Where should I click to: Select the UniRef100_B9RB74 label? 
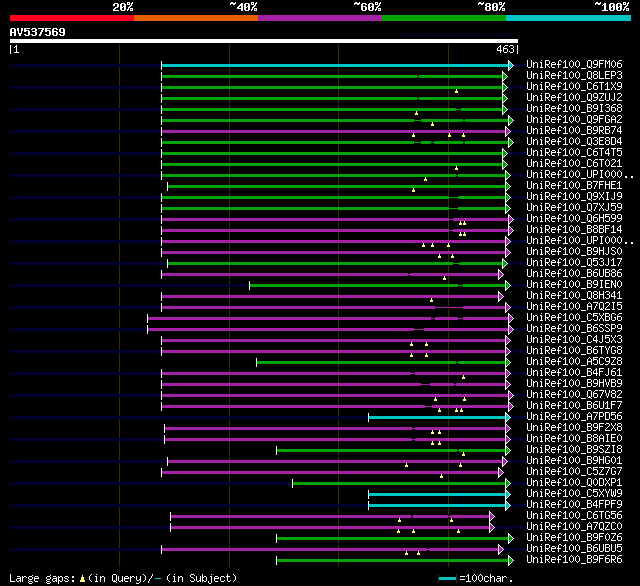(574, 131)
